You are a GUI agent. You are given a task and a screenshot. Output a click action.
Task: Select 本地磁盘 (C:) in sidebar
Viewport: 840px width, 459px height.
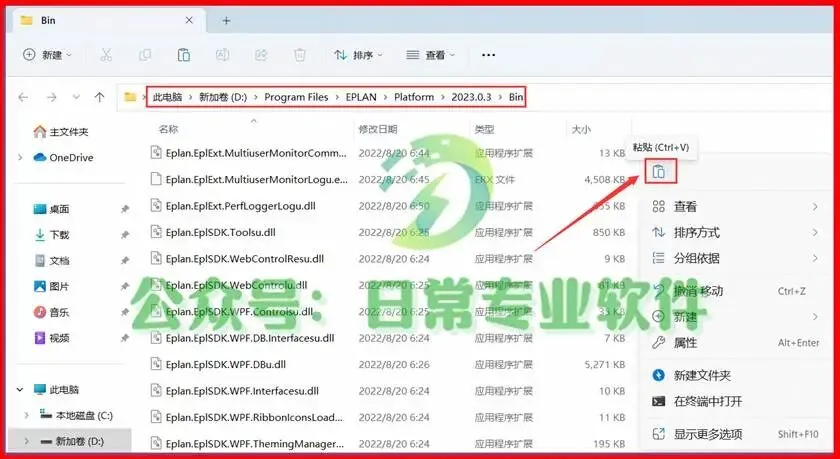76,415
